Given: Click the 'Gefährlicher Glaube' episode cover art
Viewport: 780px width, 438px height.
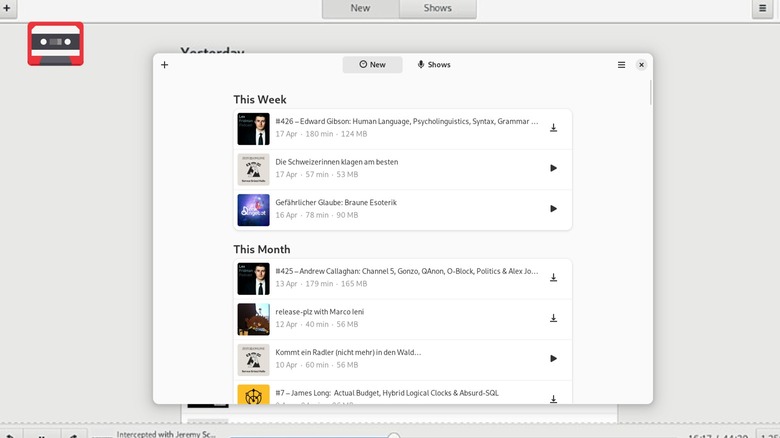Looking at the screenshot, I should [x=253, y=209].
